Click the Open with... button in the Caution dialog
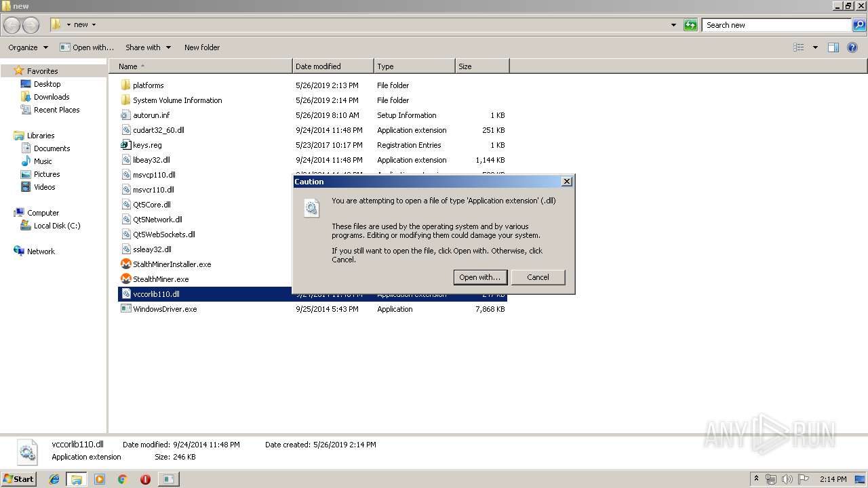The height and width of the screenshot is (488, 868). (479, 277)
